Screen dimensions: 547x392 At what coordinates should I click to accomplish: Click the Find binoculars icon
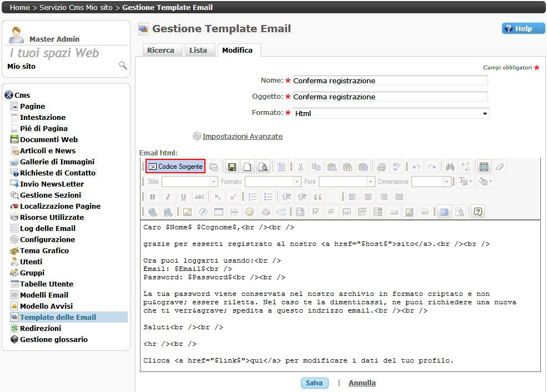[450, 167]
